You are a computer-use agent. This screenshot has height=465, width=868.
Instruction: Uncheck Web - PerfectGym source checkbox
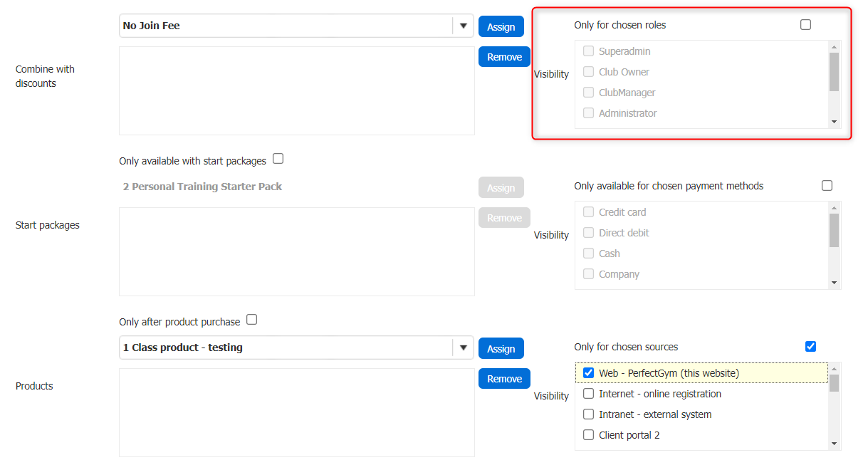pyautogui.click(x=588, y=373)
